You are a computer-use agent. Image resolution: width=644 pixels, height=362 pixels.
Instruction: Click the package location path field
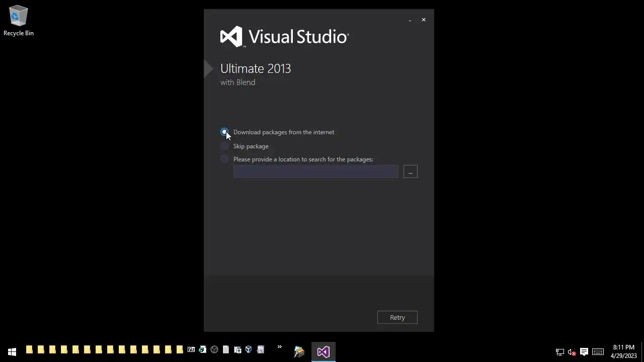pyautogui.click(x=315, y=172)
